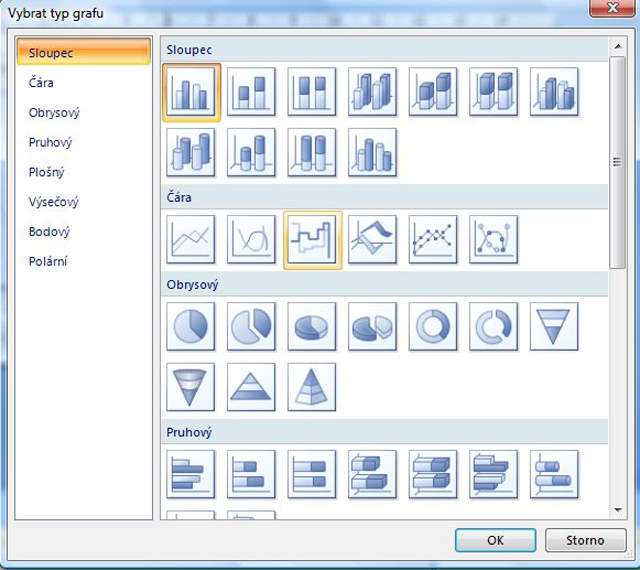
Task: Close the Vybrat typ grafu dialog
Action: tap(611, 8)
